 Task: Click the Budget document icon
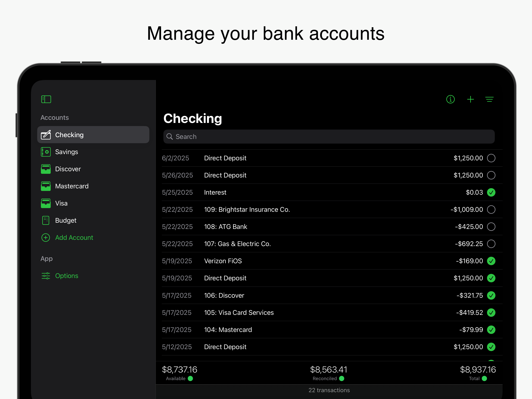click(x=46, y=220)
